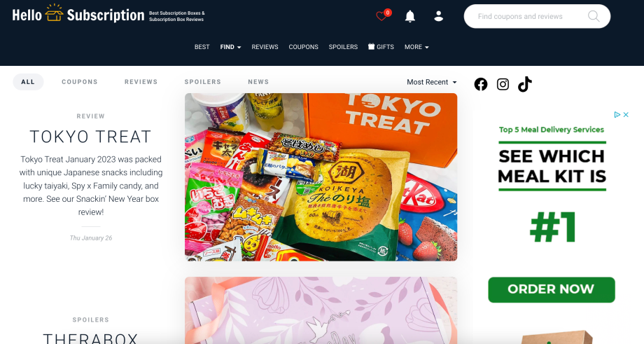Click the ORDER NOW ad button
Image resolution: width=644 pixels, height=344 pixels.
[551, 290]
